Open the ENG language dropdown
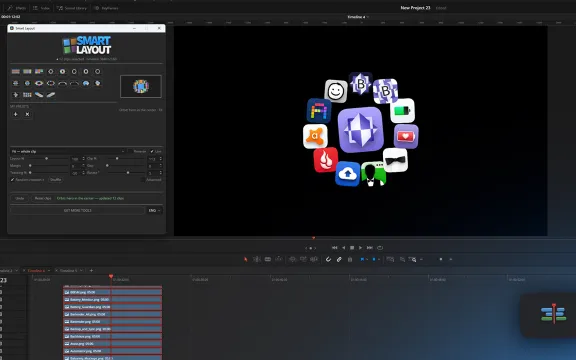Image resolution: width=576 pixels, height=360 pixels. pyautogui.click(x=154, y=210)
